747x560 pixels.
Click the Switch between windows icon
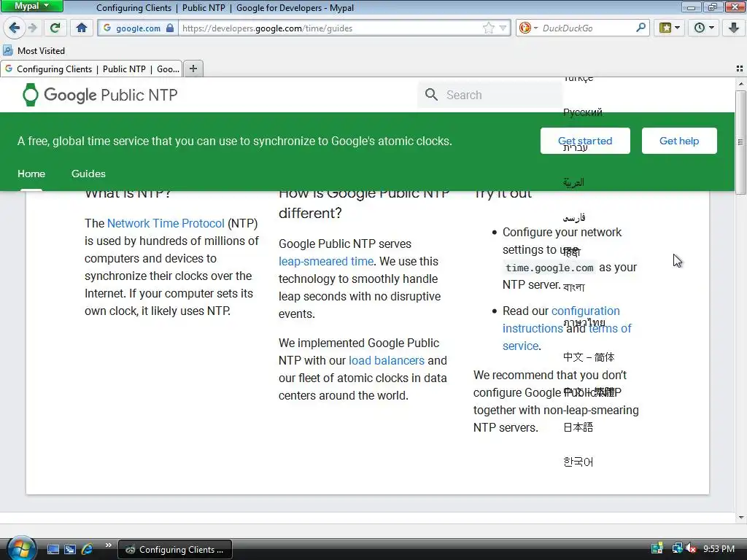(70, 550)
